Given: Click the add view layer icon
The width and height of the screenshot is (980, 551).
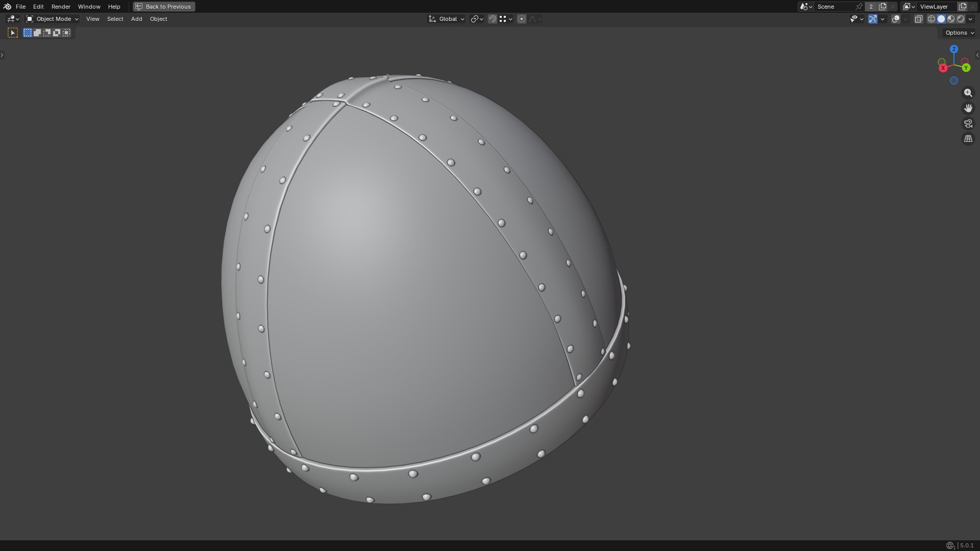Looking at the screenshot, I should [x=963, y=7].
